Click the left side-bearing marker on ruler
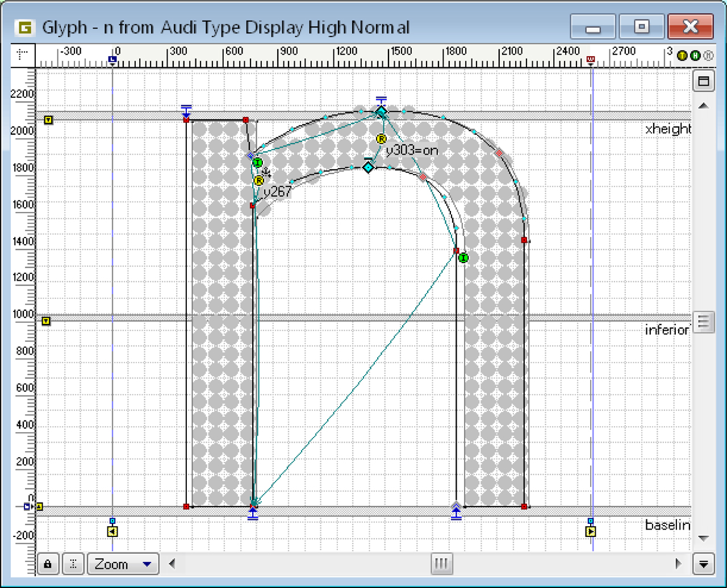 click(x=112, y=60)
